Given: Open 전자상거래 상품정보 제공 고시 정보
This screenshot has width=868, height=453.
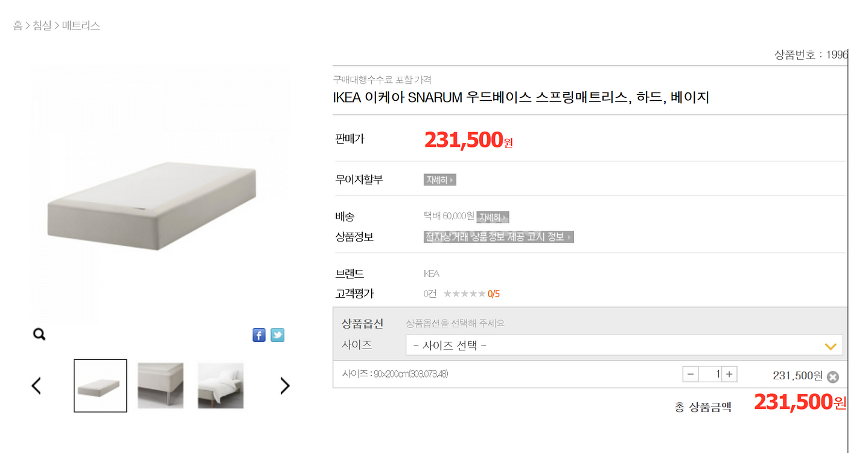Looking at the screenshot, I should (499, 237).
